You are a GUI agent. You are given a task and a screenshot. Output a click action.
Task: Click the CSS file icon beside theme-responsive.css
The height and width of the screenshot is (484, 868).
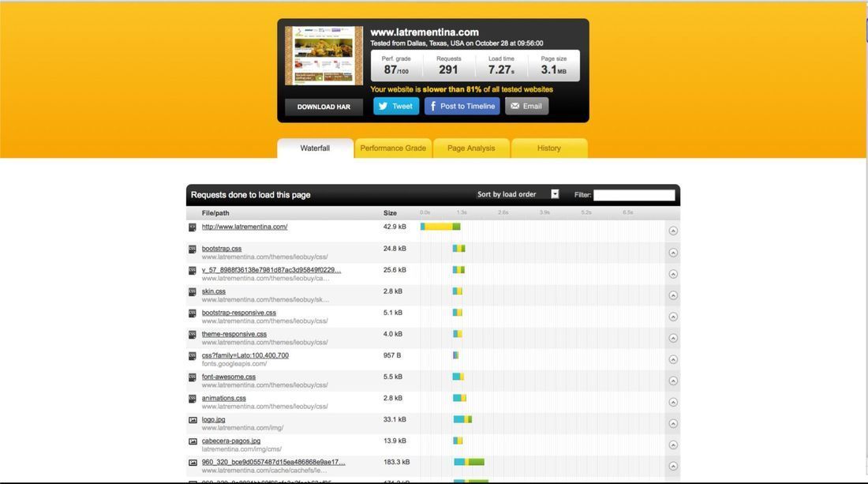(192, 335)
